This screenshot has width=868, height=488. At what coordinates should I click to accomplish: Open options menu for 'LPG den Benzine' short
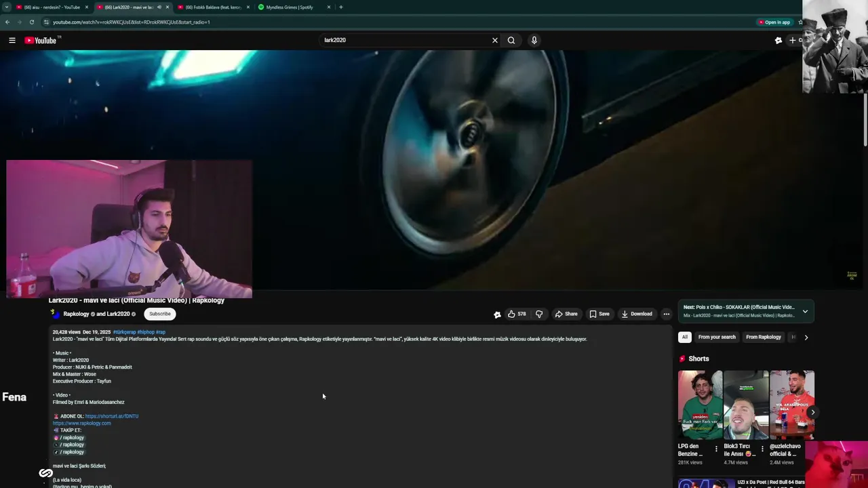tap(716, 449)
